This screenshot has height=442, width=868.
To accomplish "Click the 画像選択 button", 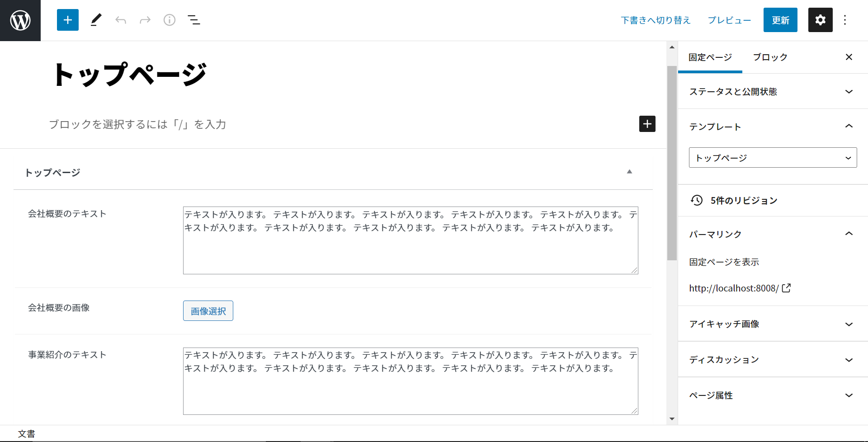I will (x=208, y=311).
